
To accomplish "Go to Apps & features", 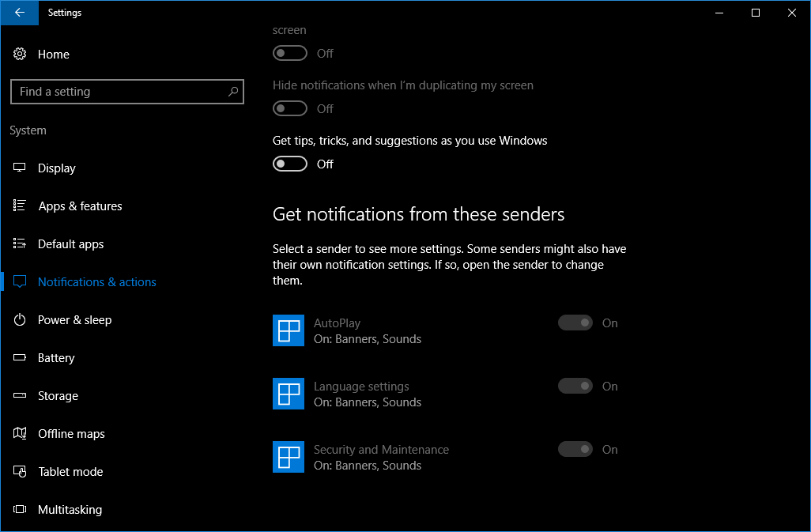I will point(80,206).
